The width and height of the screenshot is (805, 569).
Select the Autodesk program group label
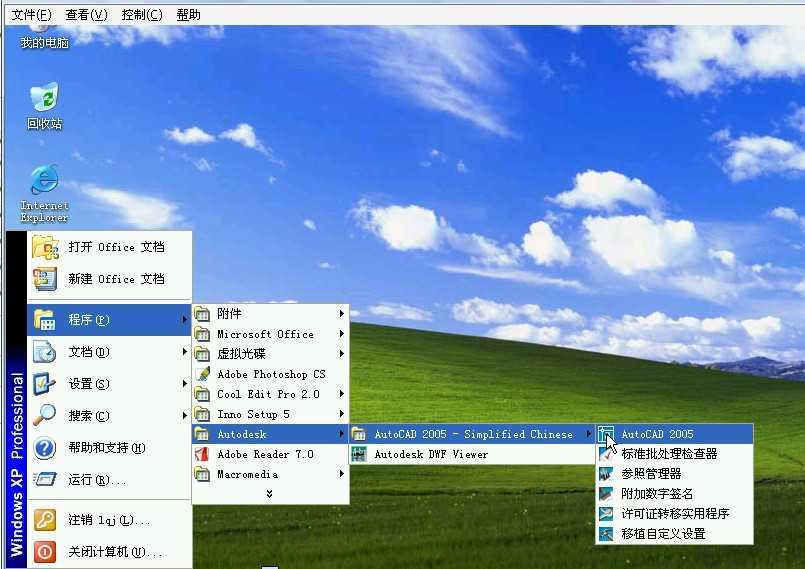coord(242,434)
